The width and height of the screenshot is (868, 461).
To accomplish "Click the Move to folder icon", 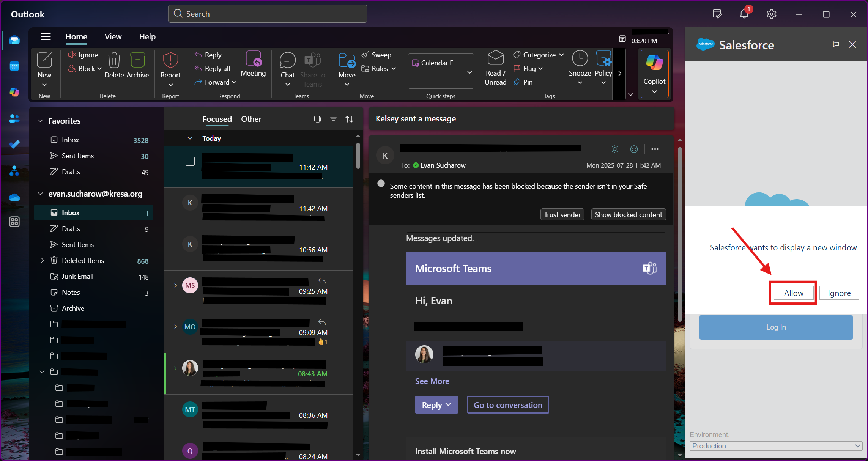I will click(x=347, y=60).
